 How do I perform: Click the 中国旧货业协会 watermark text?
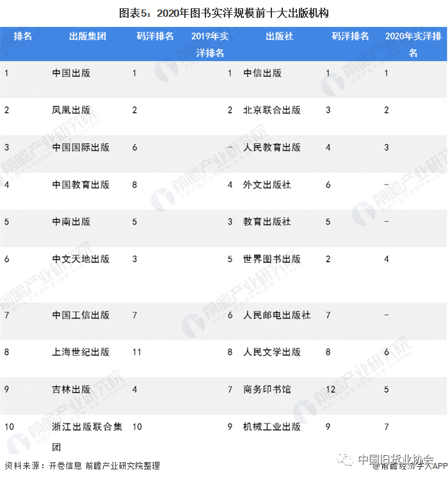click(x=395, y=460)
